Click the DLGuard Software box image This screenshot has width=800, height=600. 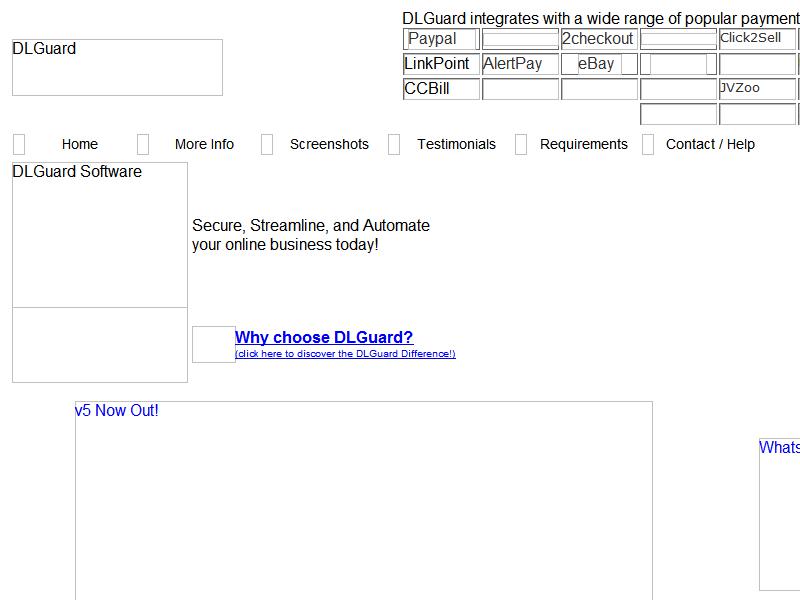(x=100, y=235)
